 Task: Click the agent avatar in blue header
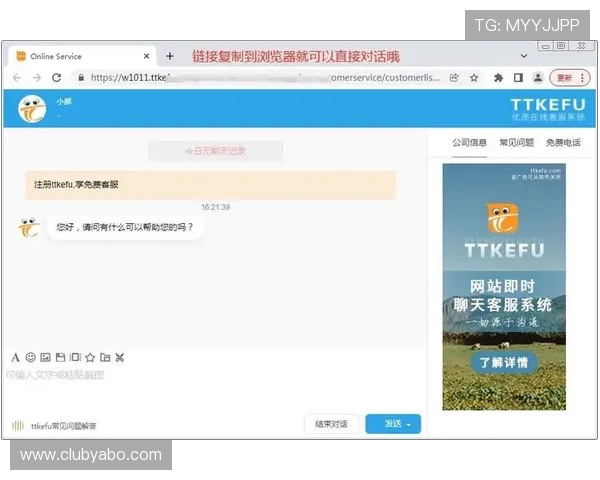[x=33, y=109]
